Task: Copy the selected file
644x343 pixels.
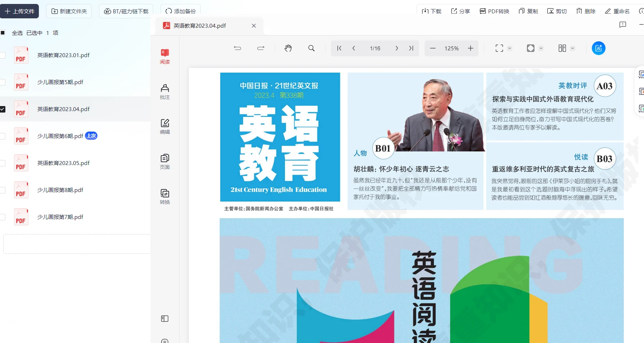Action: 528,11
